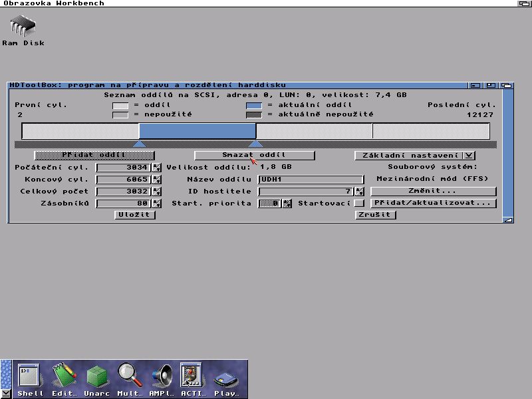This screenshot has width=532, height=399.
Task: Open the ACTI film strip icon
Action: click(192, 377)
